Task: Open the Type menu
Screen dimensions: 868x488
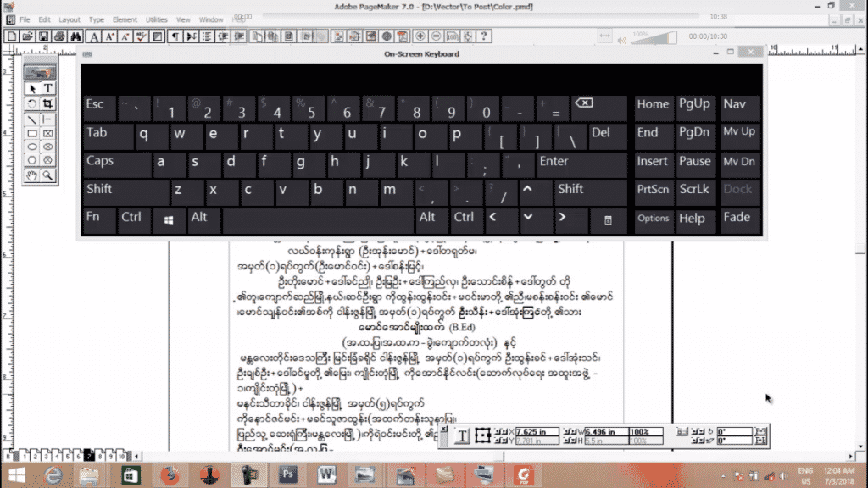Action: pyautogui.click(x=97, y=19)
